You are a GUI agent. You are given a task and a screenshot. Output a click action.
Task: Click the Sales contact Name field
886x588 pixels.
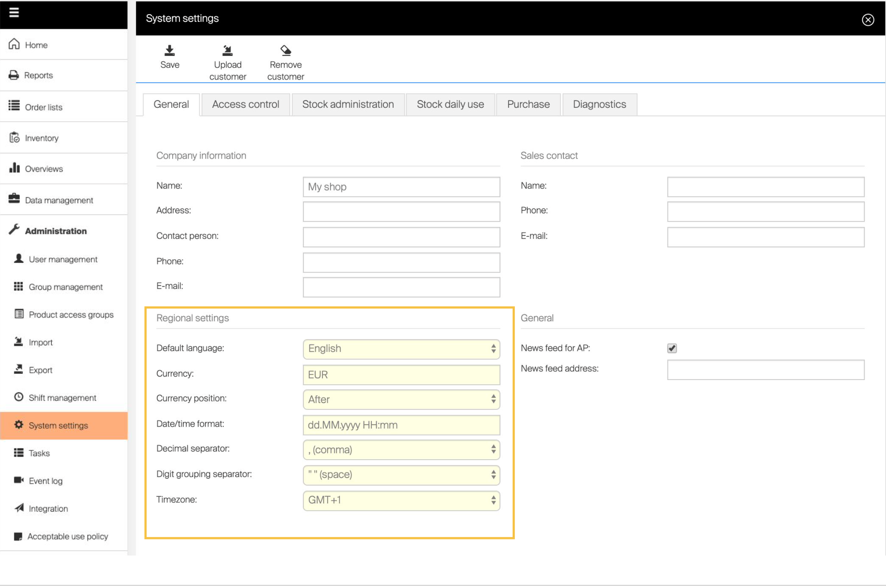coord(765,187)
